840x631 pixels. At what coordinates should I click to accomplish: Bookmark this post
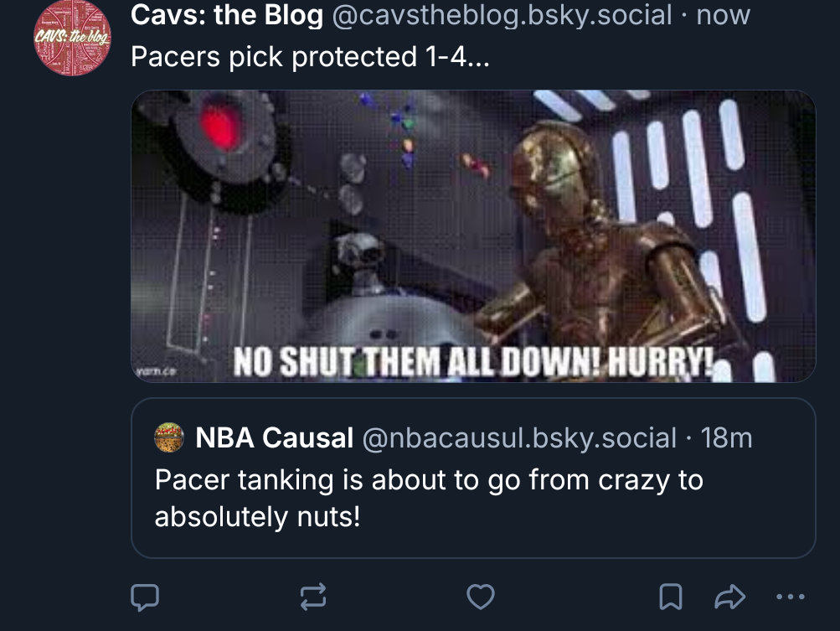pyautogui.click(x=670, y=597)
